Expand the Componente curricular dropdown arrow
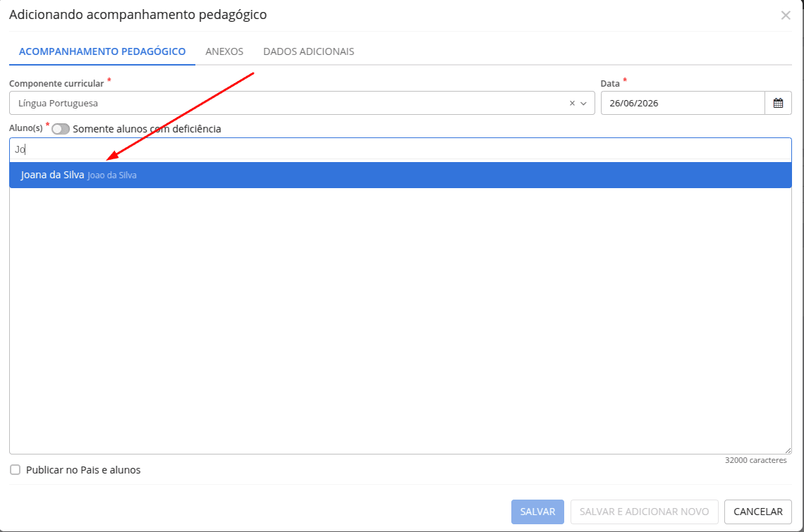 (x=583, y=103)
